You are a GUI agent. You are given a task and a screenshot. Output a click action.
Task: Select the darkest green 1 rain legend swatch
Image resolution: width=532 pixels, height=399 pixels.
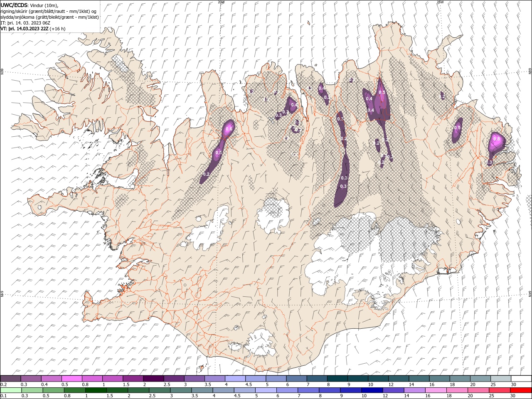96,390
